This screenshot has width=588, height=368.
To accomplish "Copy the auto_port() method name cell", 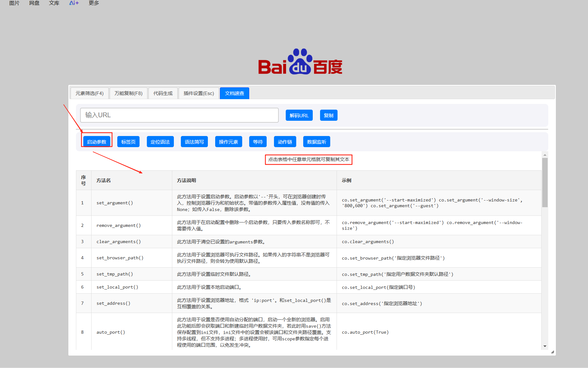I will 132,331.
